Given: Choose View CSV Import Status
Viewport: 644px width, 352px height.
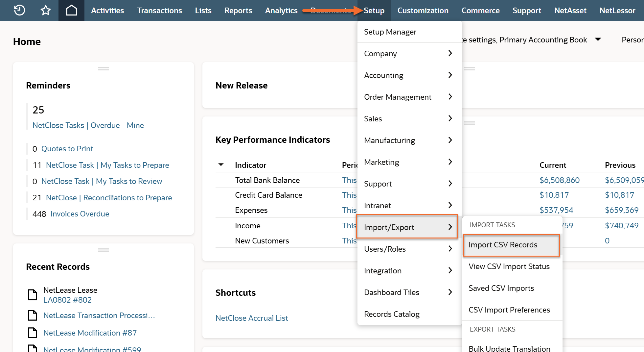Looking at the screenshot, I should point(509,266).
